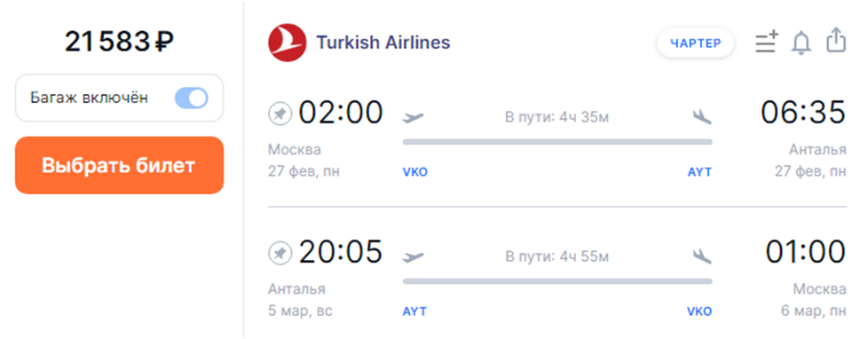Open the share ticket icon

836,42
